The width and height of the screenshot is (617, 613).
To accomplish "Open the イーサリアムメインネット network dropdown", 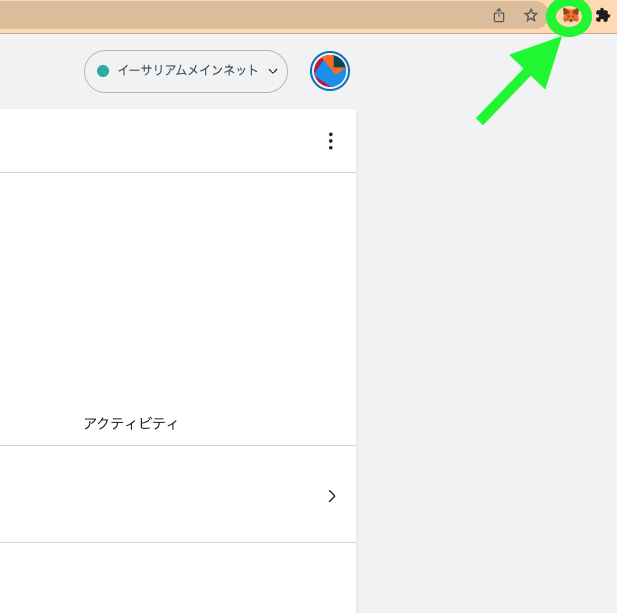I will coord(186,71).
